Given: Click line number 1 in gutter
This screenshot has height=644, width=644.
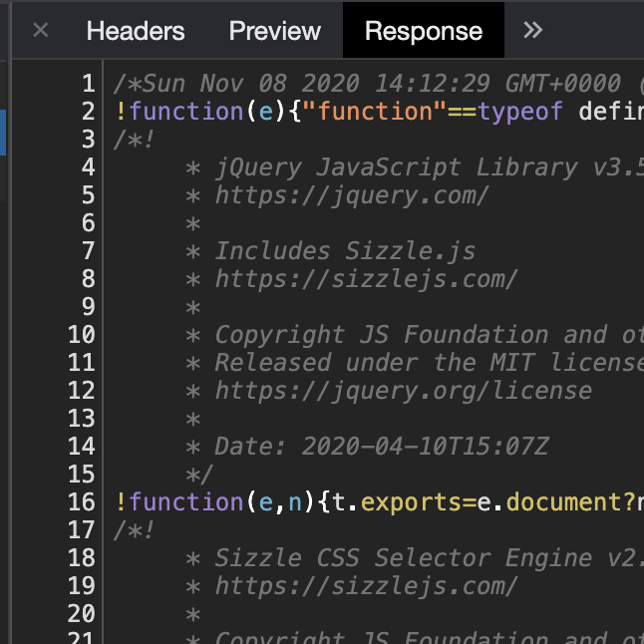Looking at the screenshot, I should [89, 84].
